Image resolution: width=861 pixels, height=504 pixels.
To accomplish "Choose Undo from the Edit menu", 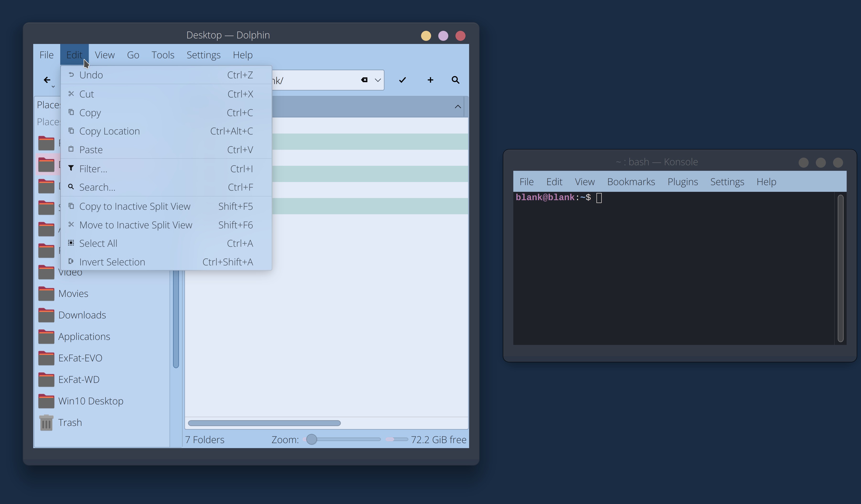I will 166,75.
